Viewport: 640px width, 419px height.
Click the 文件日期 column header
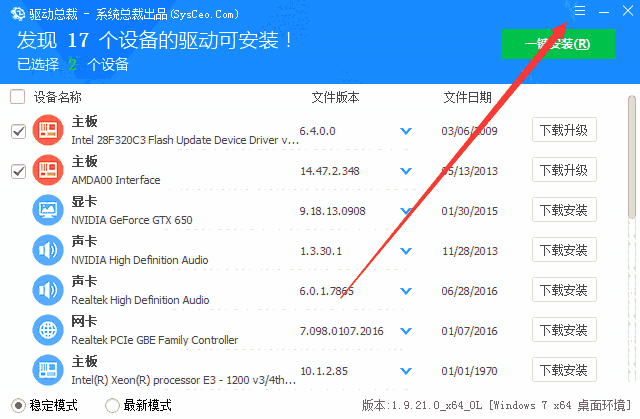point(467,97)
